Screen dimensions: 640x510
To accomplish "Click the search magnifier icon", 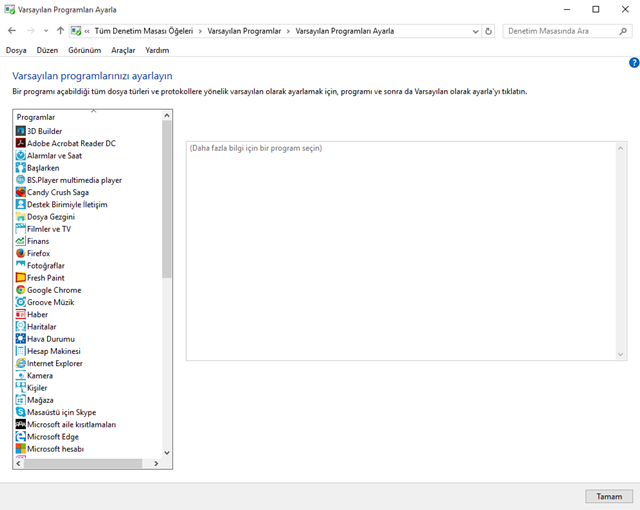I will click(x=623, y=31).
